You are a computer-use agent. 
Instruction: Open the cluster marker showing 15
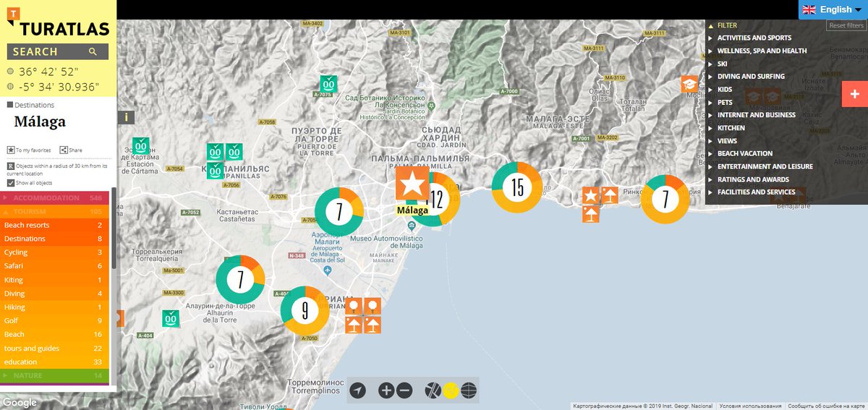click(517, 188)
